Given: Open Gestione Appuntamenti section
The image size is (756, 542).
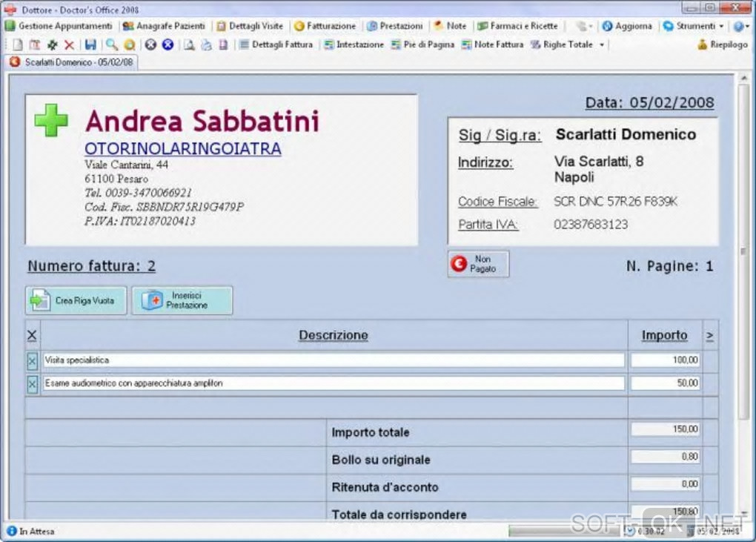Looking at the screenshot, I should (59, 26).
